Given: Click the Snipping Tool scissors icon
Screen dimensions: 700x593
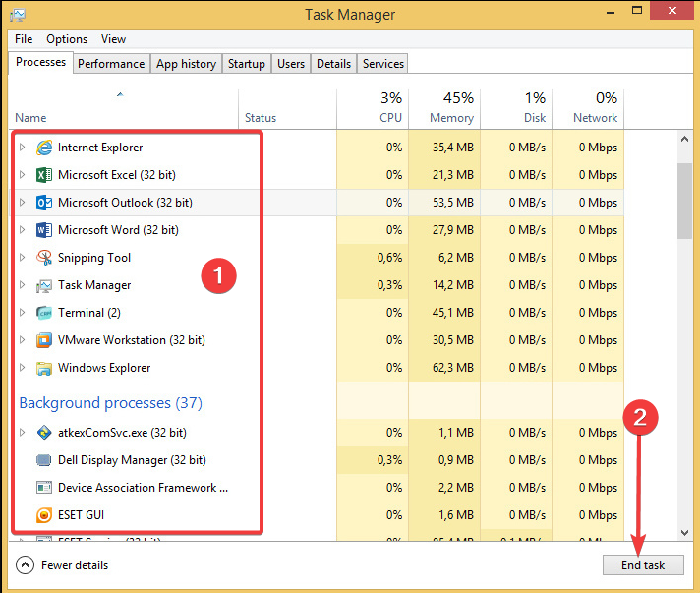Looking at the screenshot, I should coord(43,258).
